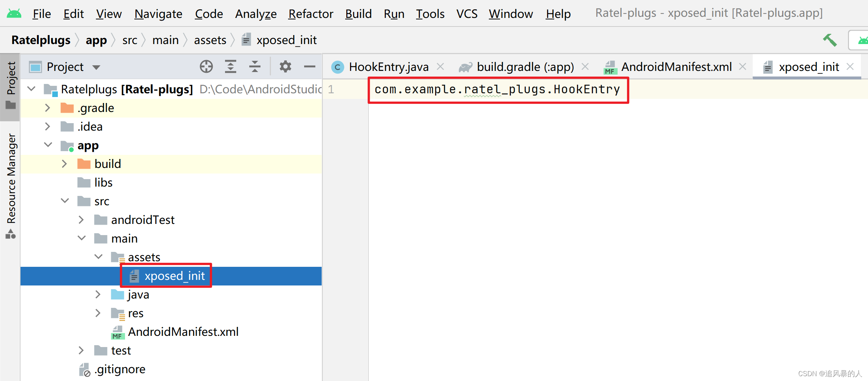Expand the res folder
Screen dimensions: 868x381
click(98, 313)
